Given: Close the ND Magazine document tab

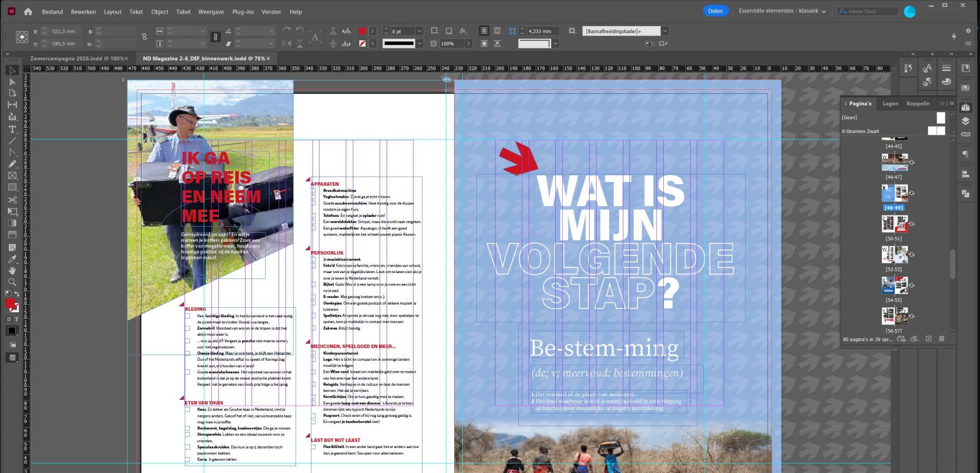Looking at the screenshot, I should 268,58.
